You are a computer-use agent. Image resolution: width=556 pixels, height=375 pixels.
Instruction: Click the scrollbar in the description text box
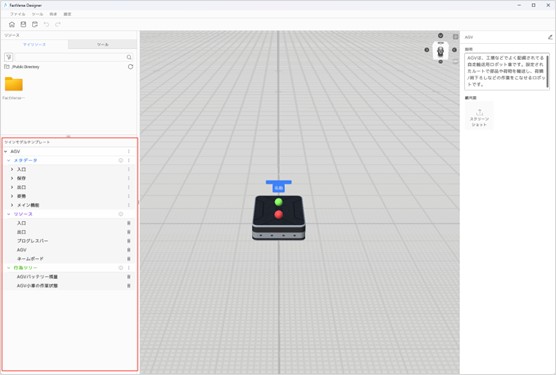(548, 72)
